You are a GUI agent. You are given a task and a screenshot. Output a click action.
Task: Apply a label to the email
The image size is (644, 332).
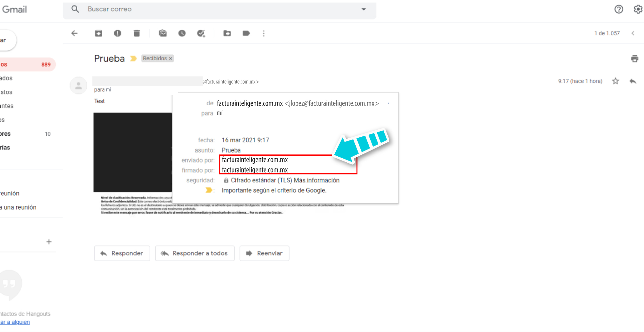(x=246, y=33)
